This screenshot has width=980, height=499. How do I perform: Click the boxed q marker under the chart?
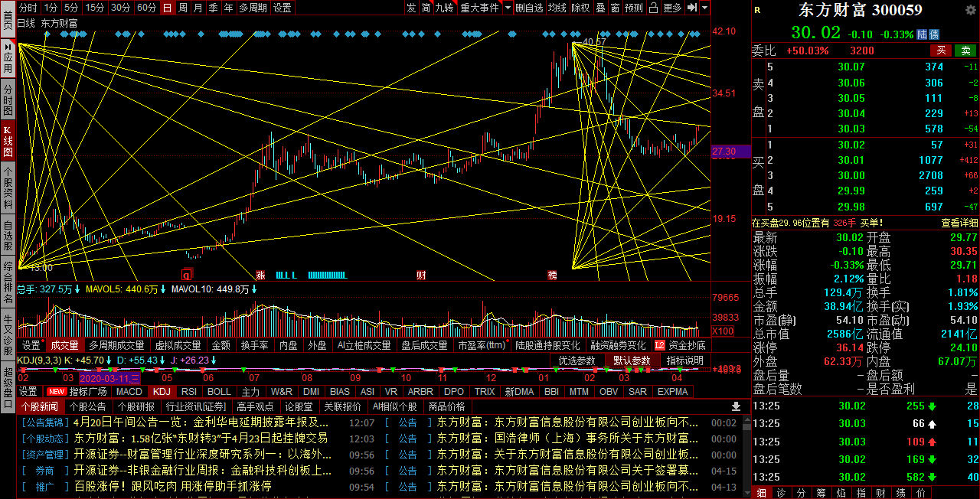pos(186,274)
